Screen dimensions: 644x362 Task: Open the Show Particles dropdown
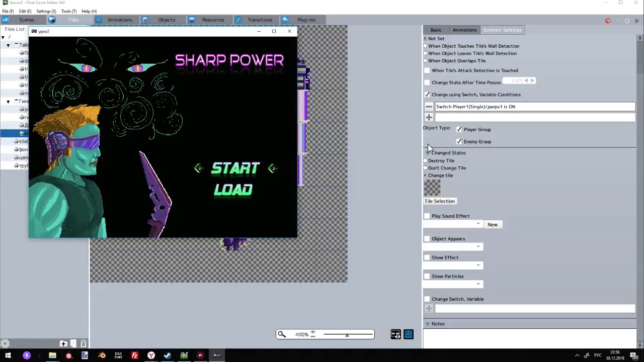pos(453,285)
